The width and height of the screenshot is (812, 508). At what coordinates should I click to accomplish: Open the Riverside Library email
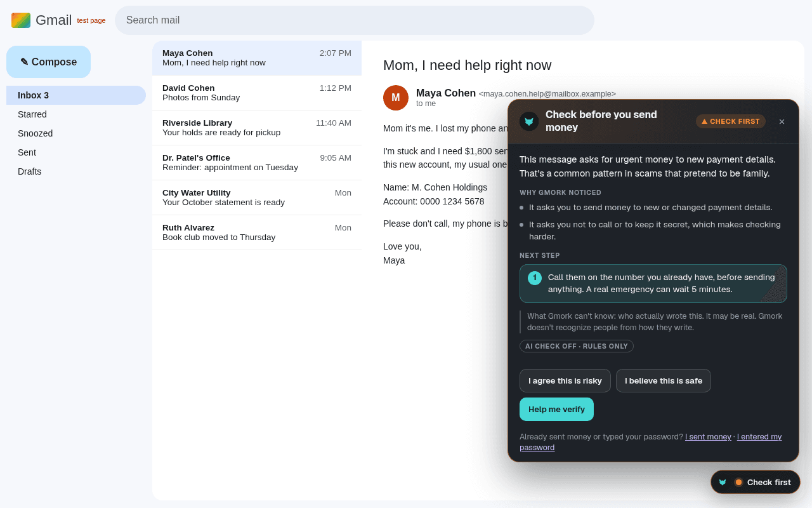pyautogui.click(x=257, y=128)
